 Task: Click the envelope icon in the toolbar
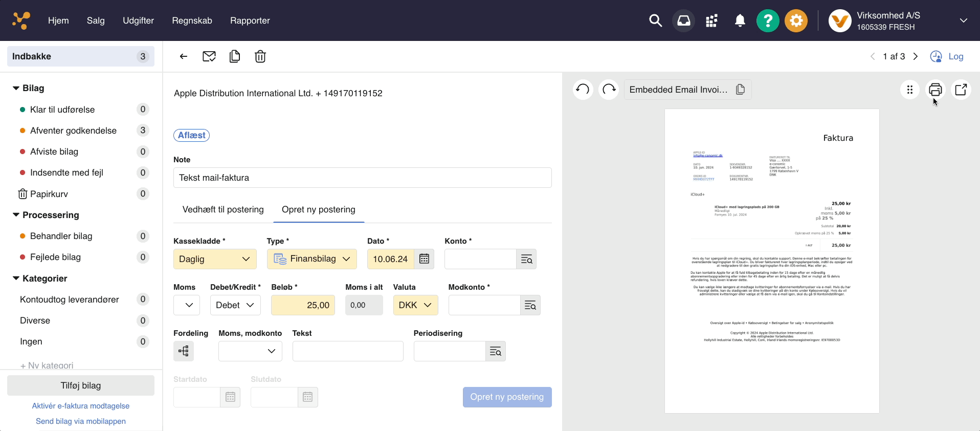209,56
